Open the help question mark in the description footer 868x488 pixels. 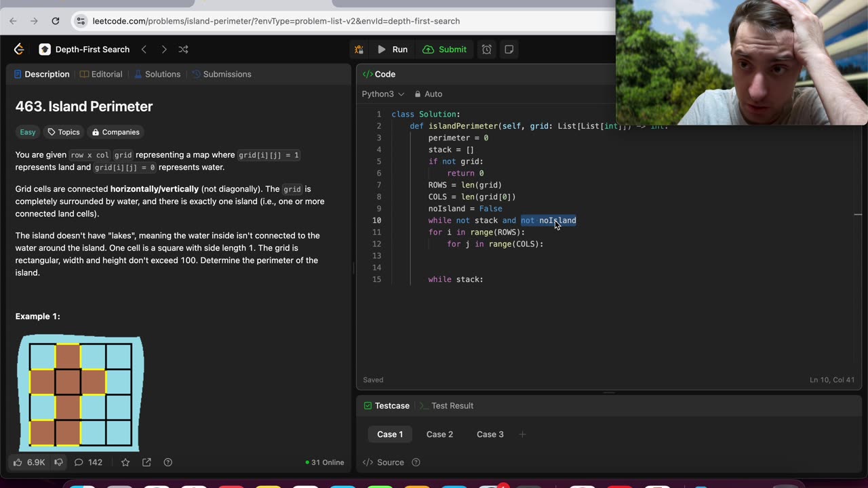click(168, 462)
